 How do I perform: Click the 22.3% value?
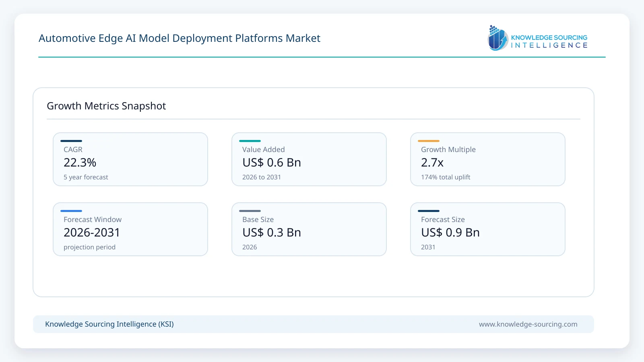tap(80, 162)
